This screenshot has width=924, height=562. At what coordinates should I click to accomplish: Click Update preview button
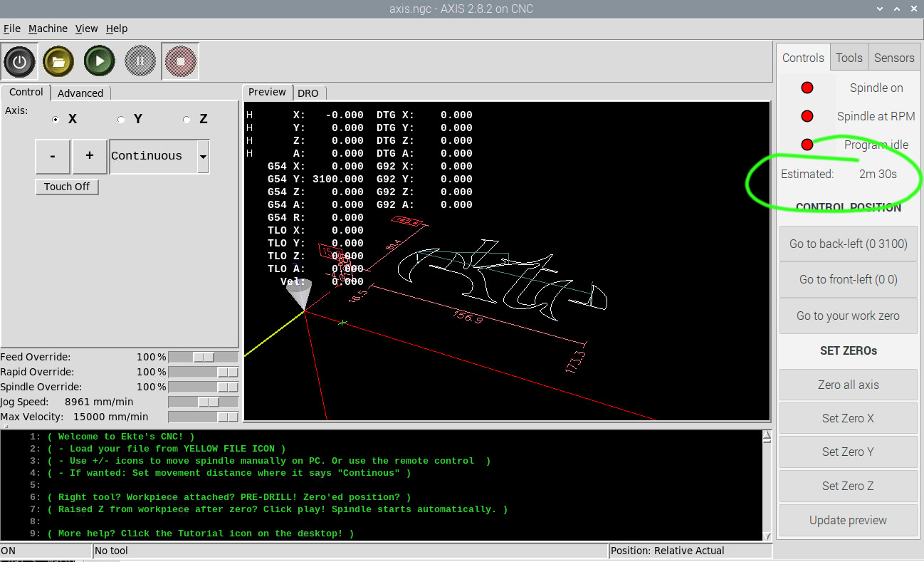(x=848, y=520)
